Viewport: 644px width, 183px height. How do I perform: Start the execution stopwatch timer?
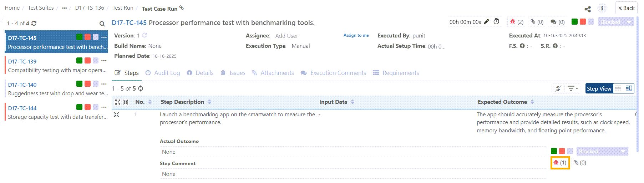tap(496, 21)
